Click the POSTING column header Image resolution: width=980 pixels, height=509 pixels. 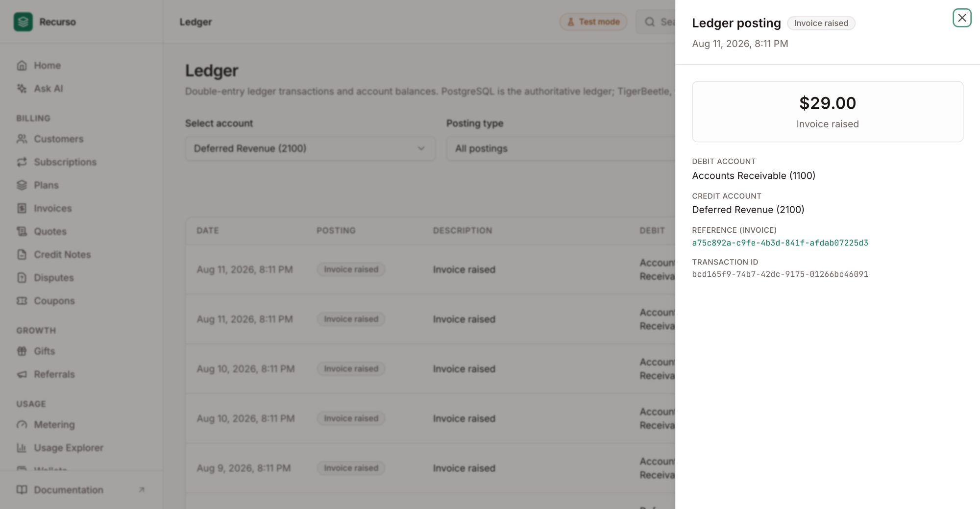tap(336, 231)
